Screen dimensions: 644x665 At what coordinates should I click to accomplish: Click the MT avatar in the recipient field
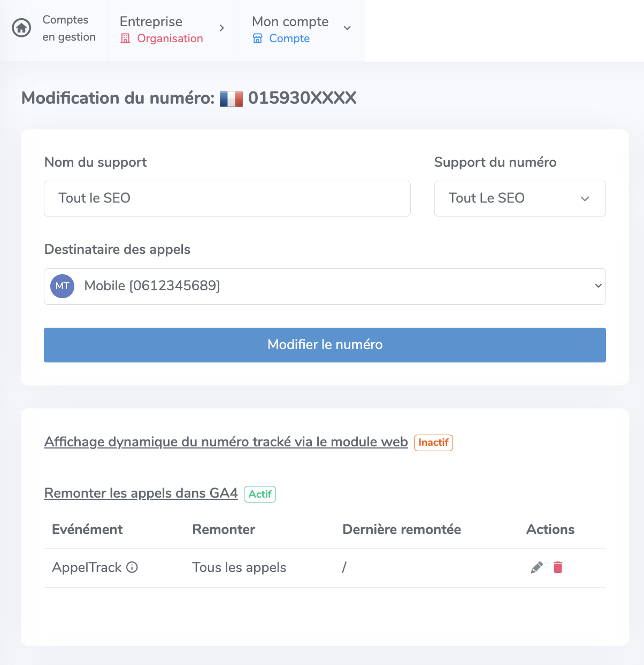tap(62, 286)
